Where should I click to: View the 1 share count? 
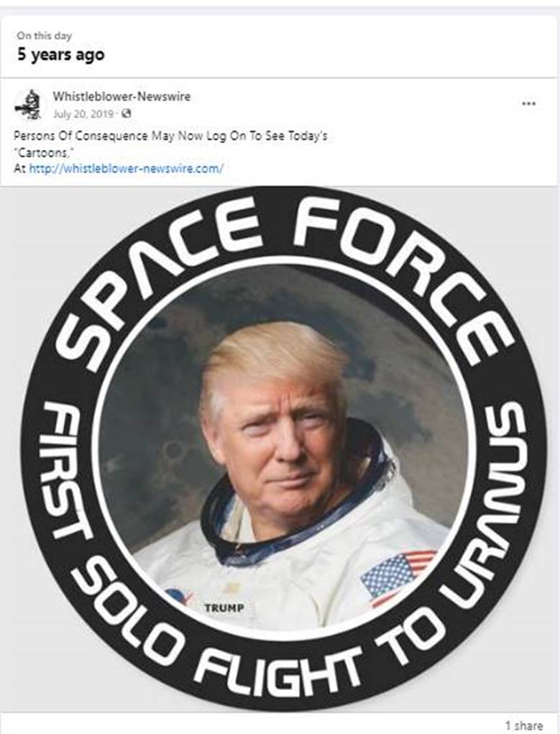point(524,725)
